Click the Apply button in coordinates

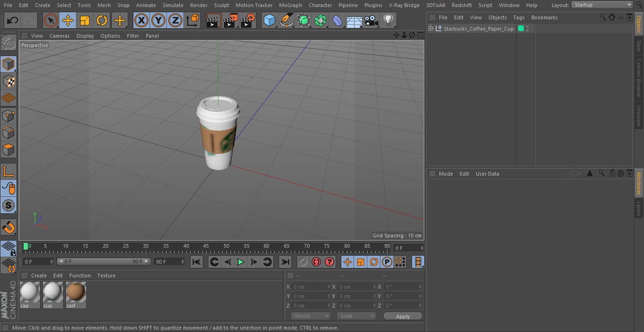click(x=403, y=316)
